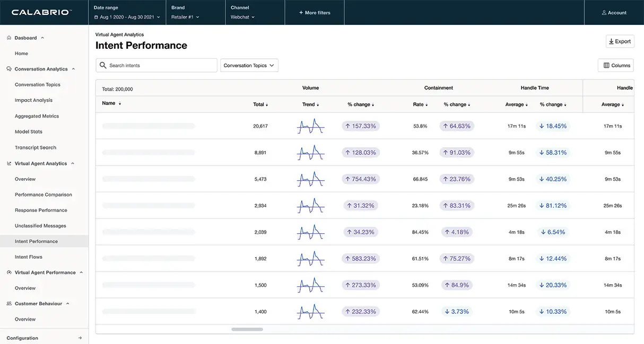The width and height of the screenshot is (644, 344).
Task: Sort by Volume Total column
Action: point(260,104)
